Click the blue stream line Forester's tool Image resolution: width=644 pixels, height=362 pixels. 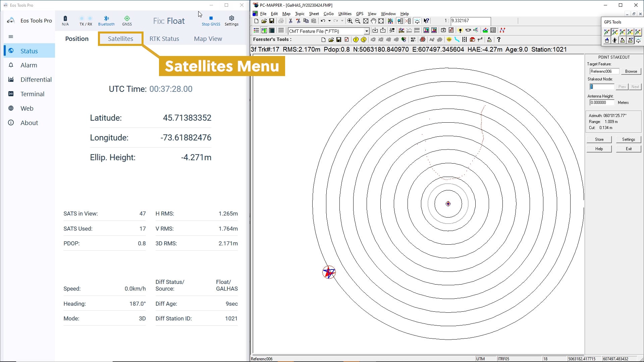point(457,40)
